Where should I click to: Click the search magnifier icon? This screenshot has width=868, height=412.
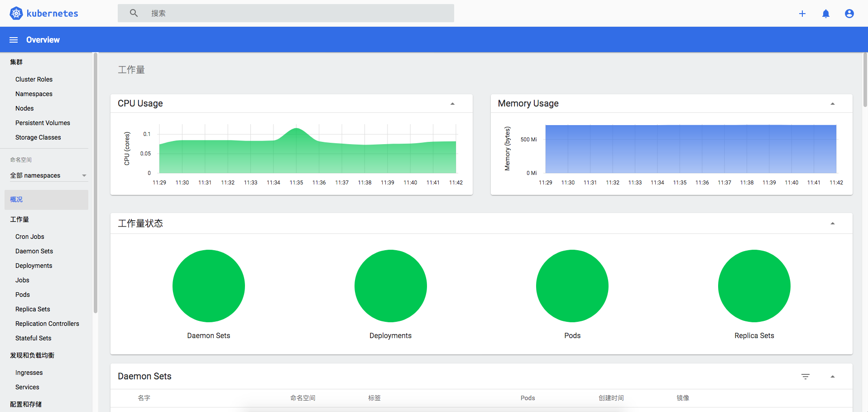coord(133,13)
